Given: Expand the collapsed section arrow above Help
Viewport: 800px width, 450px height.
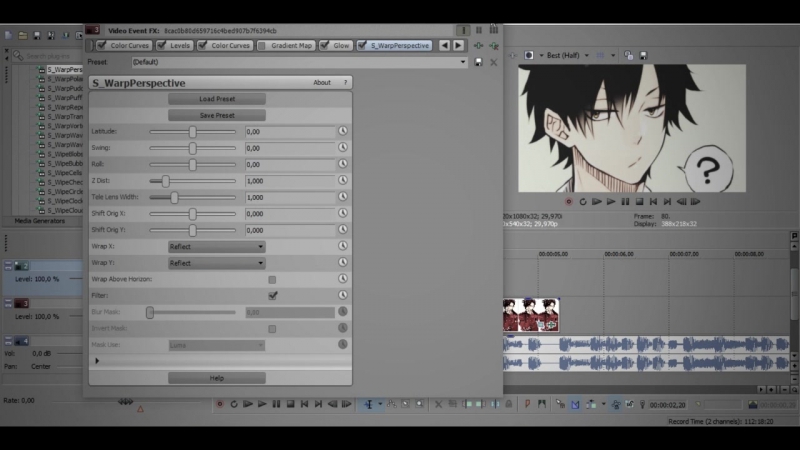Looking at the screenshot, I should click(x=97, y=361).
